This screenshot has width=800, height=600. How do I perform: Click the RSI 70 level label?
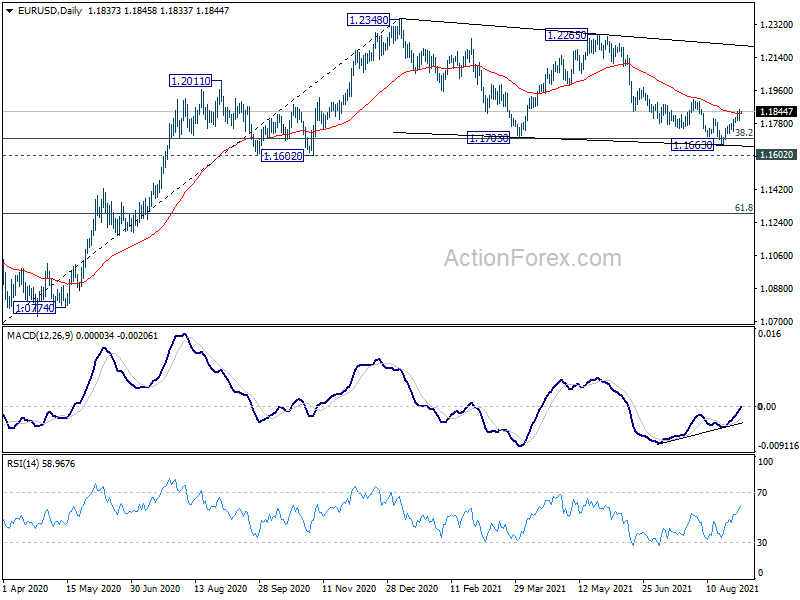click(x=762, y=492)
